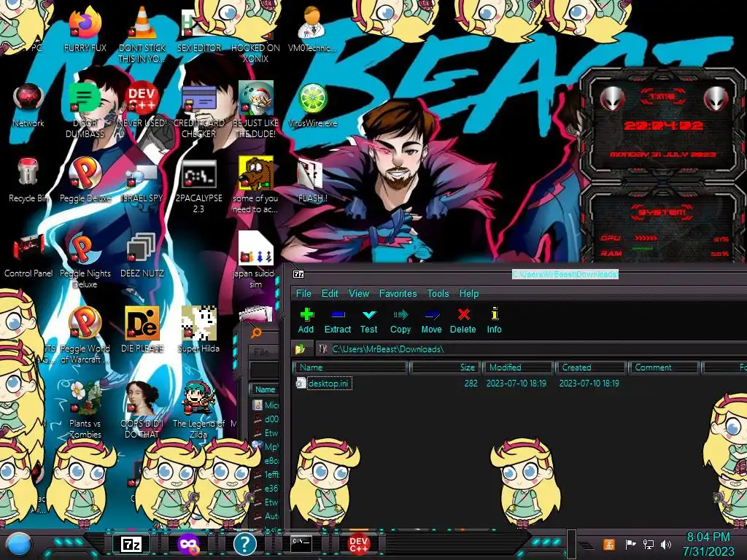Click the 7z taskbar button
747x560 pixels.
click(131, 544)
